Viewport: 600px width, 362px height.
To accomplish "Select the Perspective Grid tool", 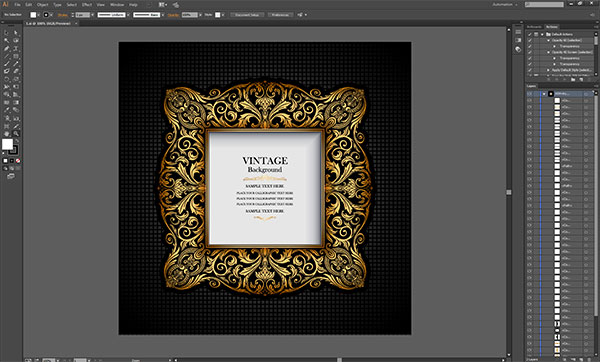I will 16,95.
